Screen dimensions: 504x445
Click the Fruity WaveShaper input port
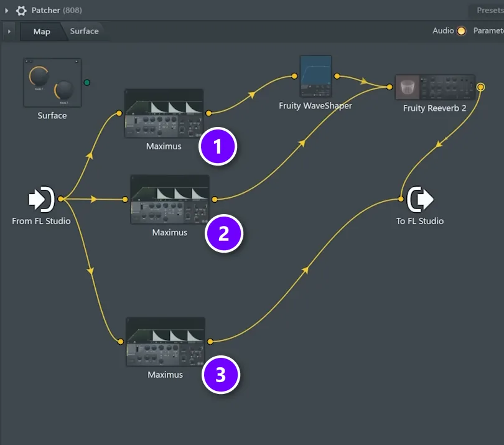(294, 76)
